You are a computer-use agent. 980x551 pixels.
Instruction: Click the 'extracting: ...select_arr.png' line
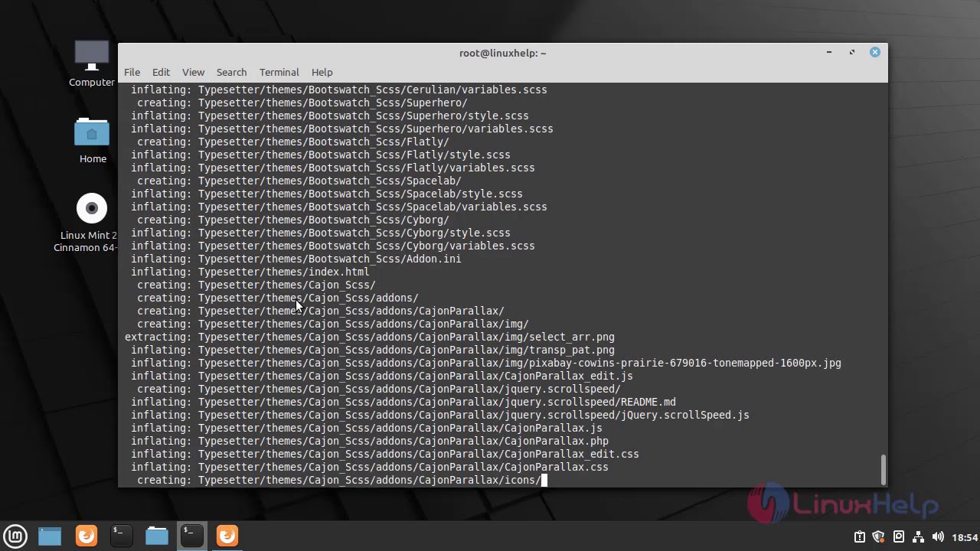pos(370,337)
